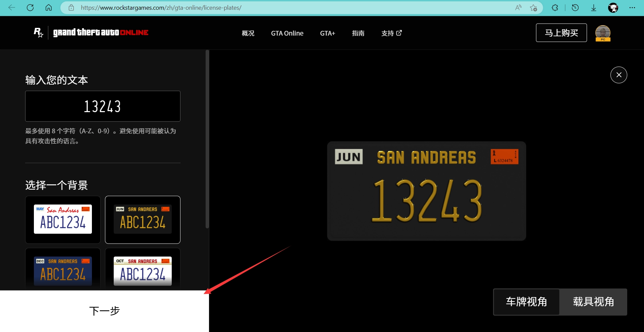Open the 支持 external support link

pos(391,33)
